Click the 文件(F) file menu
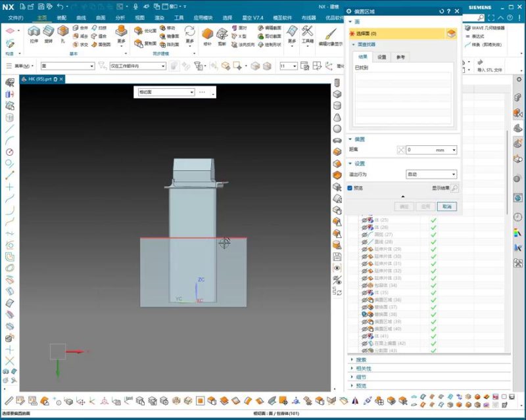 click(15, 18)
